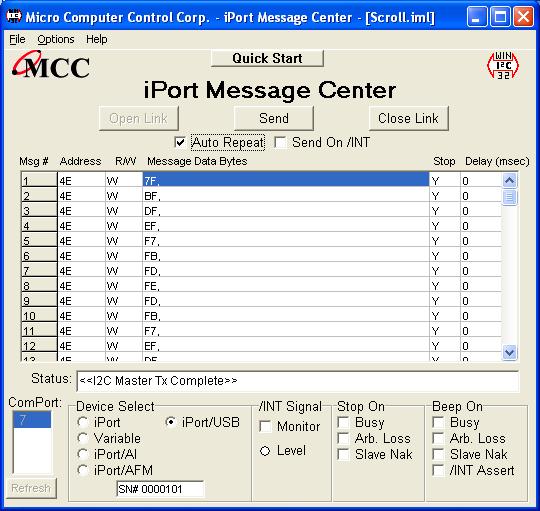Enable Send On /INT checkbox
The height and width of the screenshot is (511, 540).
(280, 142)
